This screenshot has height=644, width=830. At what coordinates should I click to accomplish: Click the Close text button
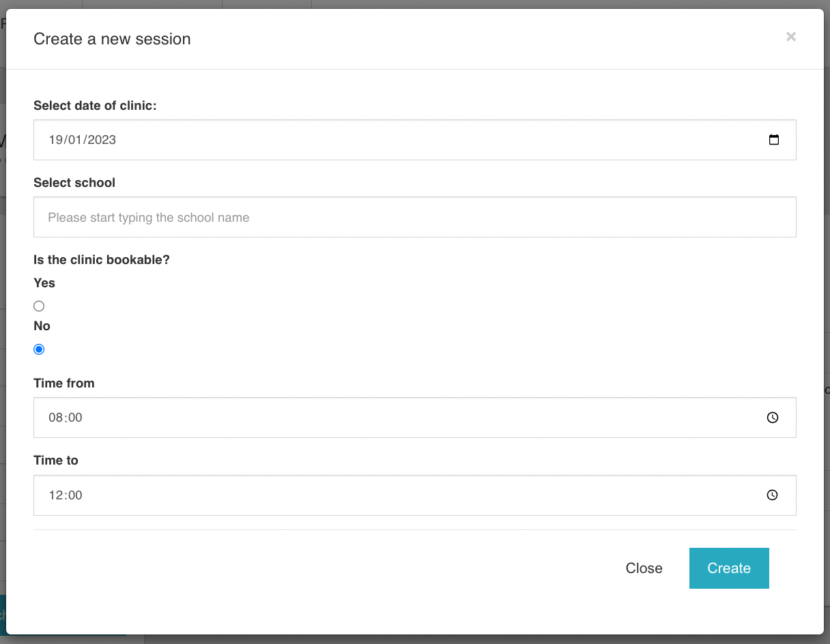pos(644,568)
